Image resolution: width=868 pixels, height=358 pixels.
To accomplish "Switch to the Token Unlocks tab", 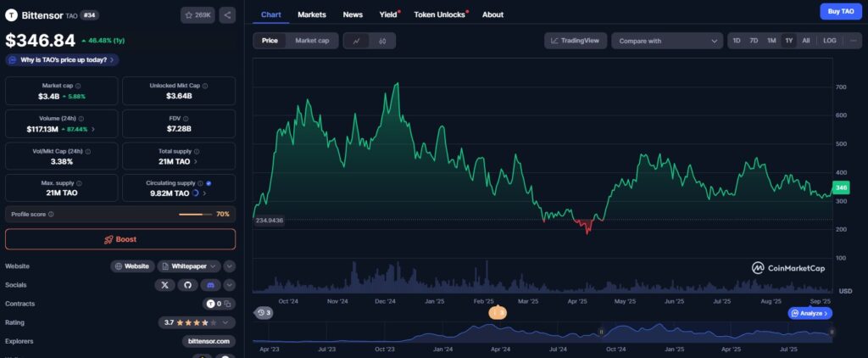I will pos(441,14).
